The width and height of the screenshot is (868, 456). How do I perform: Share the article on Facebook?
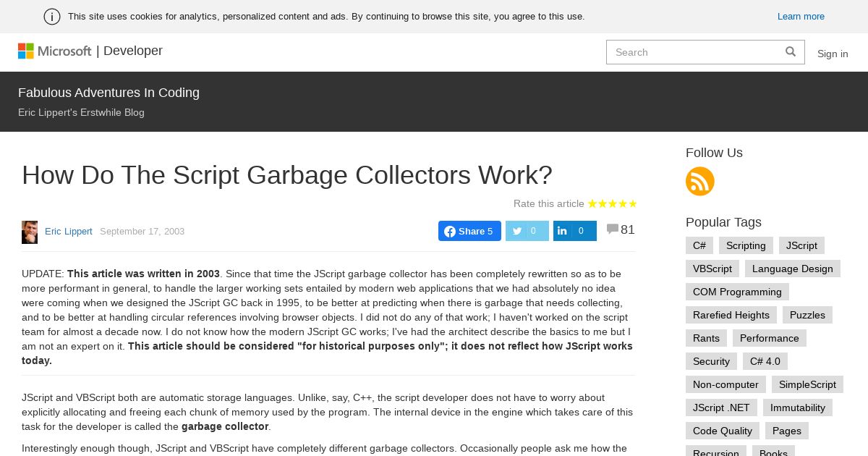click(x=469, y=231)
